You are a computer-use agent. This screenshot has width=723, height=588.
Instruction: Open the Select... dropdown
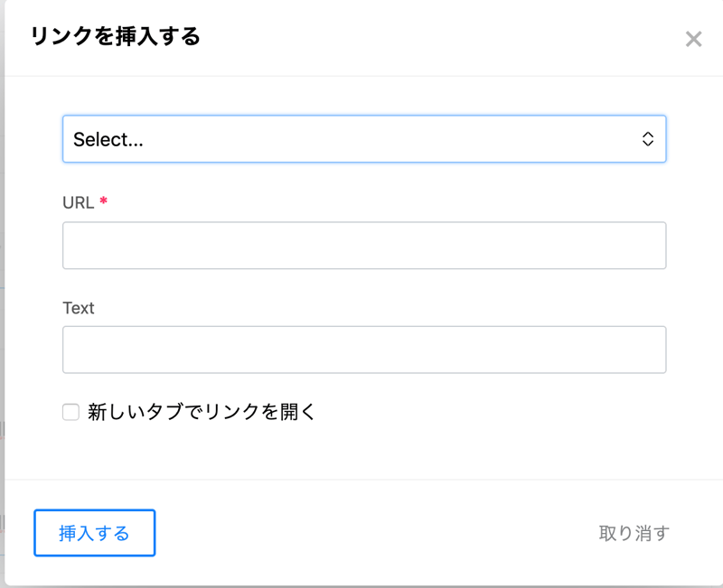tap(363, 139)
